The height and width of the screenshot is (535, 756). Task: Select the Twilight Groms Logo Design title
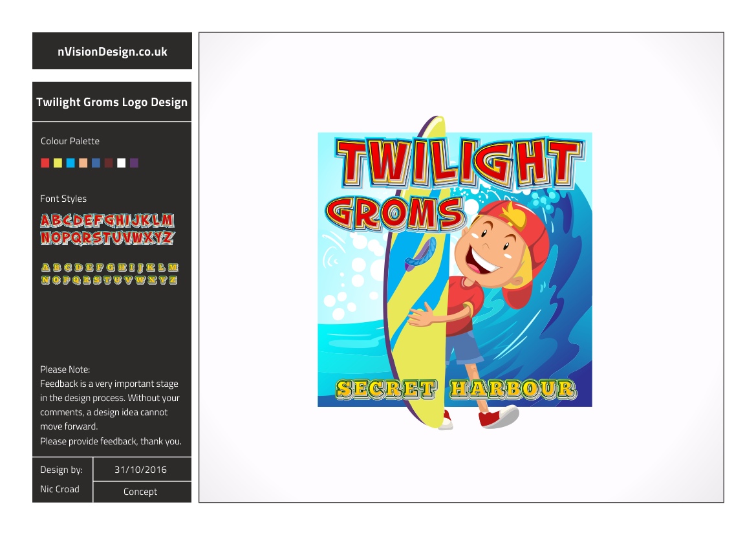(x=112, y=102)
